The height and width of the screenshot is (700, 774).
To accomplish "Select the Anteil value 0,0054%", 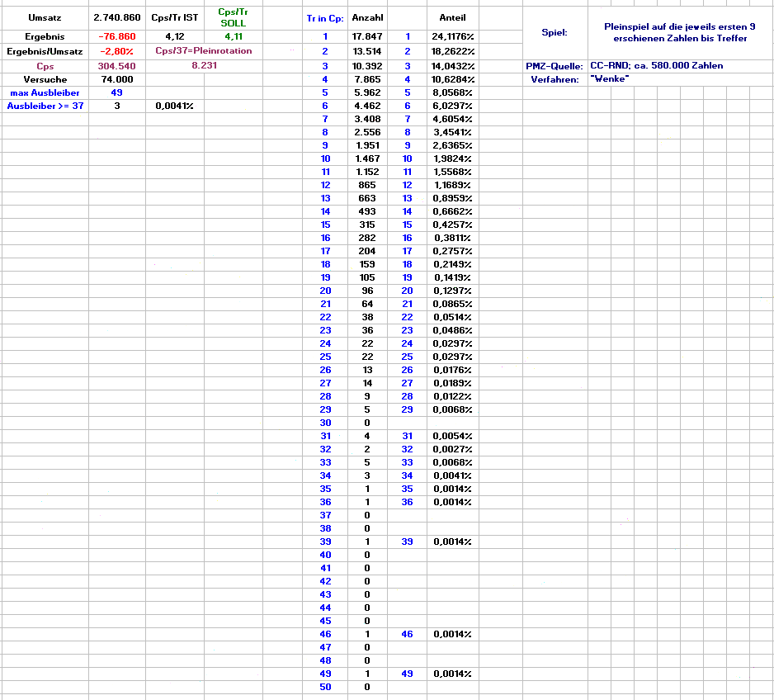I will [x=453, y=437].
